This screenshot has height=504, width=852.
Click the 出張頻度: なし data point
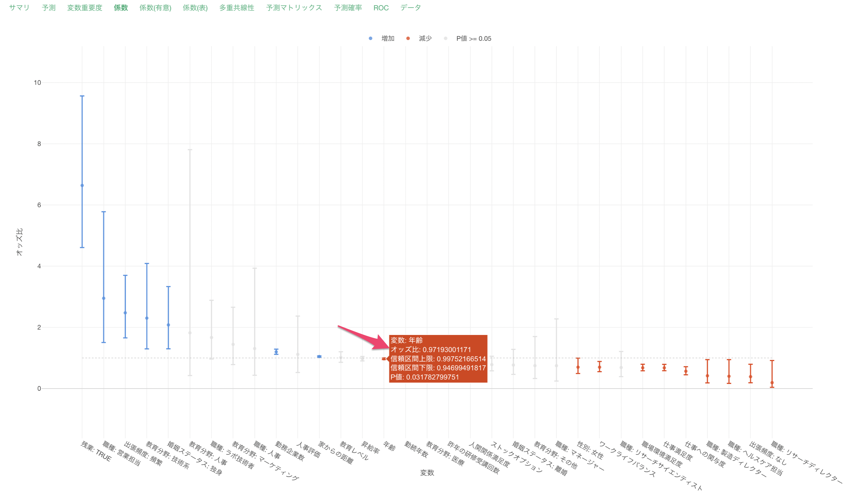[x=750, y=377]
